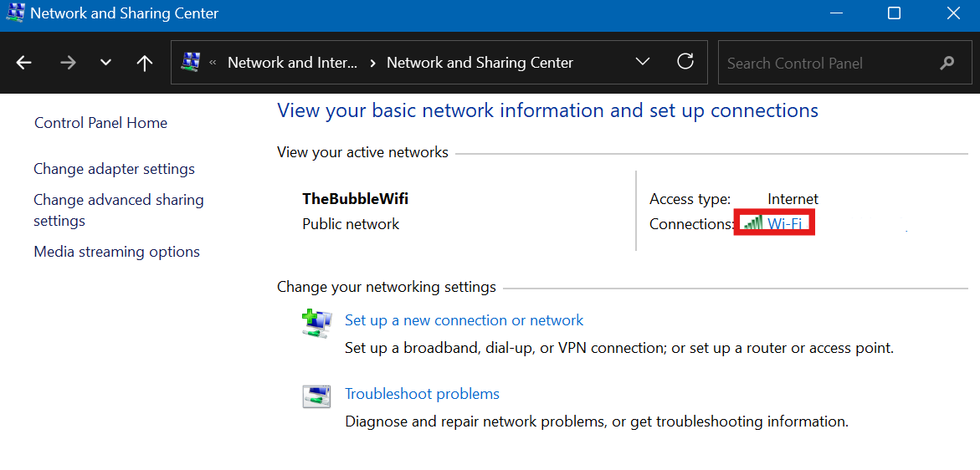
Task: Open the recent locations dropdown chevron
Action: [x=105, y=63]
